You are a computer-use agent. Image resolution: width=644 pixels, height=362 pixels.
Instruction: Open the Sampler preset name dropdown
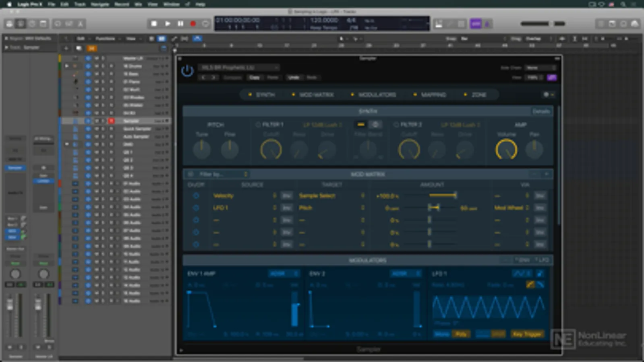(x=239, y=68)
